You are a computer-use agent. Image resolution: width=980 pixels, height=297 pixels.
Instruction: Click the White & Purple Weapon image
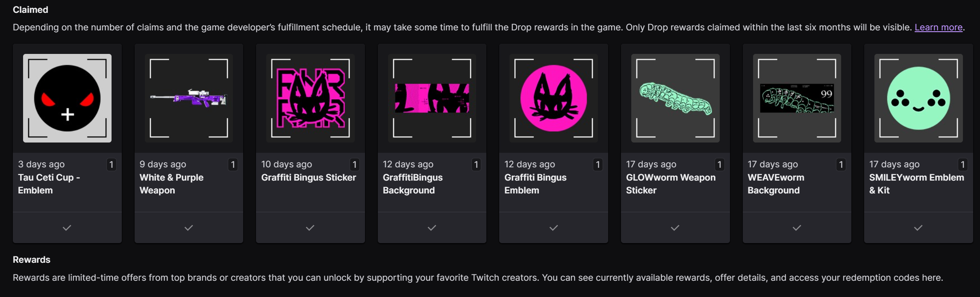click(x=188, y=98)
